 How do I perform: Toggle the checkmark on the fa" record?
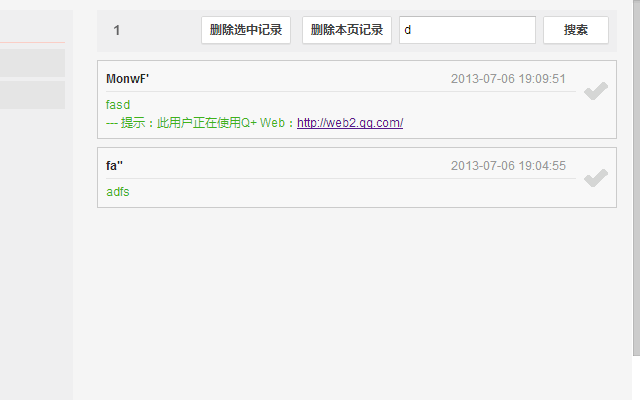pos(596,178)
